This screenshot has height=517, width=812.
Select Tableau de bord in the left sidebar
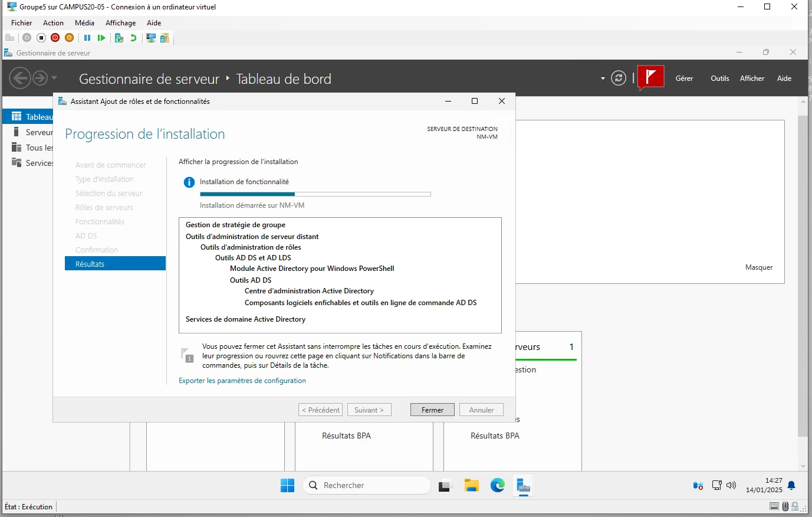28,117
